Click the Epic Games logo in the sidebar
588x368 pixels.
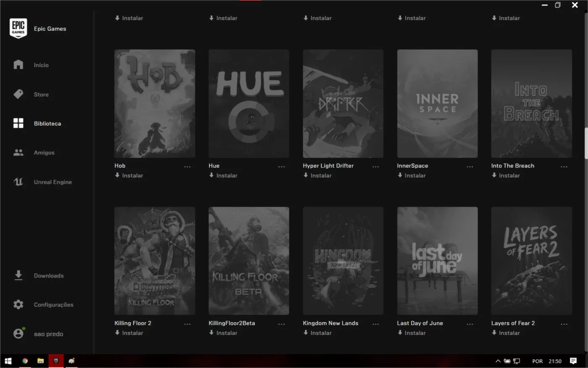(x=18, y=29)
